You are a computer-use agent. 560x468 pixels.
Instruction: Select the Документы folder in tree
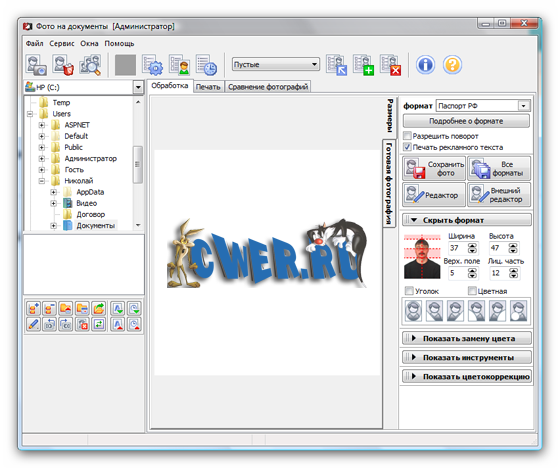click(95, 225)
